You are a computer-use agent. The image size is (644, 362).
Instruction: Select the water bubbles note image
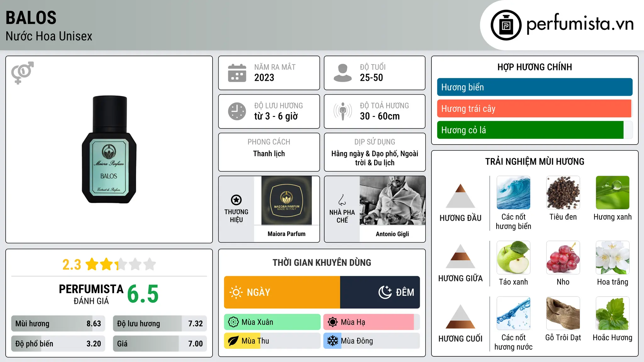pos(514,313)
